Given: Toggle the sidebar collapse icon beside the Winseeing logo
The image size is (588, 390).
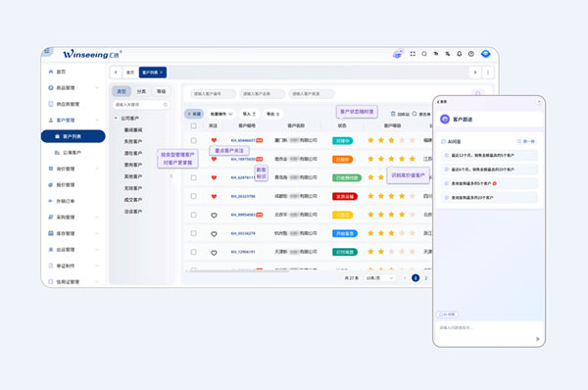Looking at the screenshot, I should [x=47, y=51].
